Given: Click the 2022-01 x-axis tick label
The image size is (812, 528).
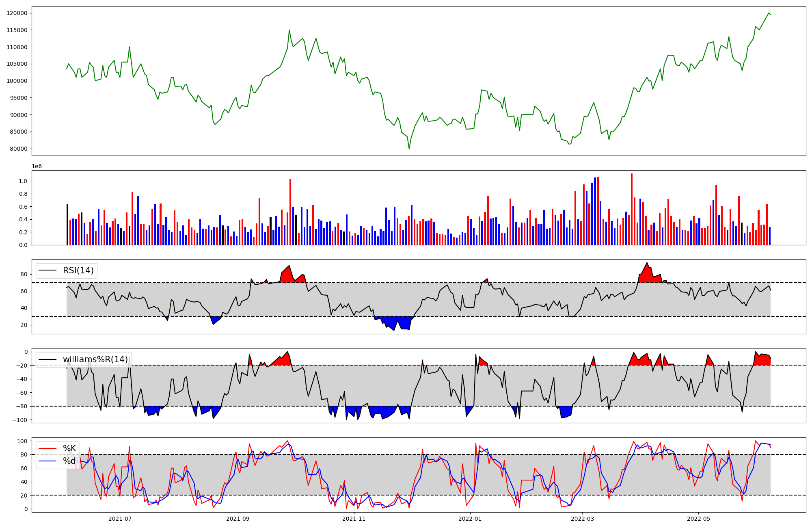Looking at the screenshot, I should pyautogui.click(x=470, y=519).
